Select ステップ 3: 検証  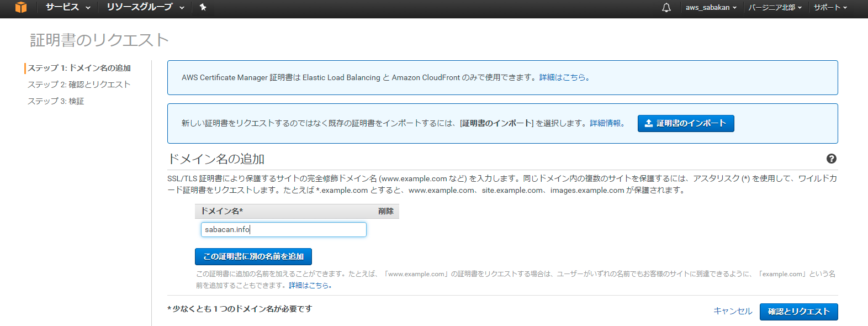coord(56,101)
